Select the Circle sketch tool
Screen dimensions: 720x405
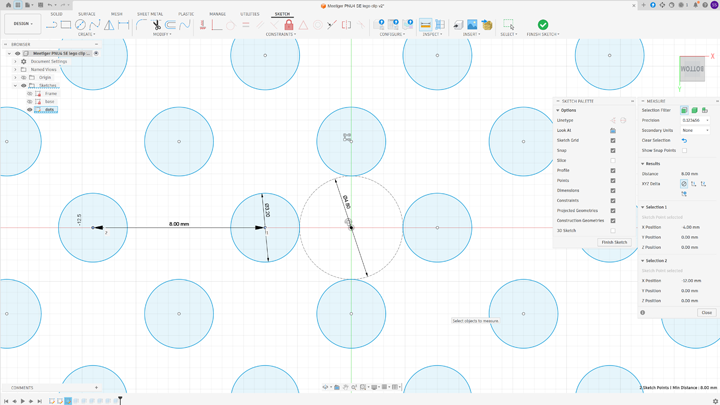[80, 25]
